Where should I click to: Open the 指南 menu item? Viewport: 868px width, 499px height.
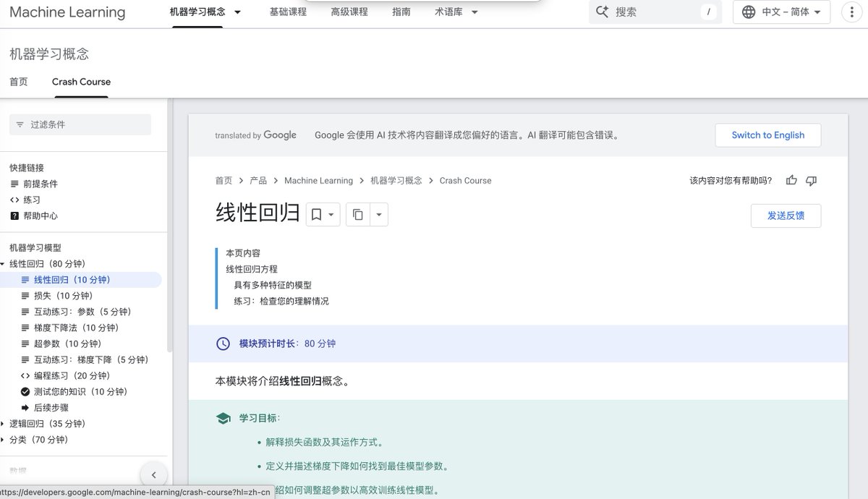point(401,12)
